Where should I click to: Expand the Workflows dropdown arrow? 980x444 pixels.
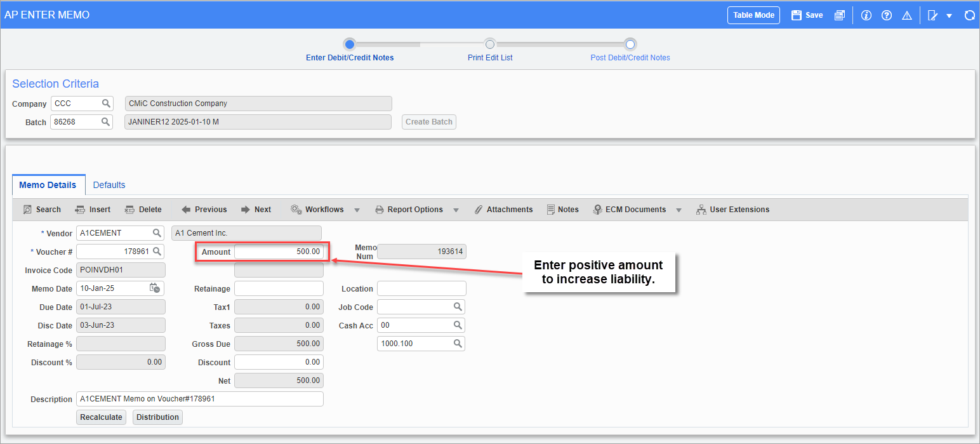(357, 210)
